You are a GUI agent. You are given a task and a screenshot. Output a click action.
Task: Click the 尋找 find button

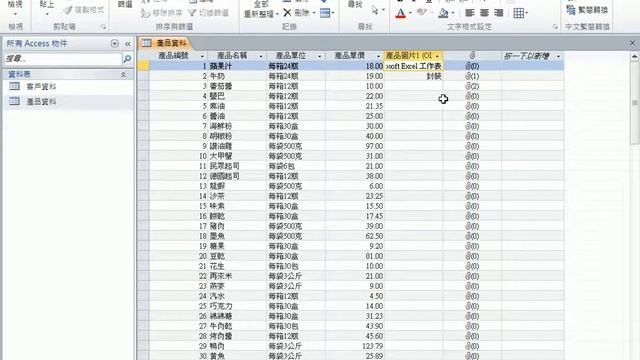(x=355, y=4)
